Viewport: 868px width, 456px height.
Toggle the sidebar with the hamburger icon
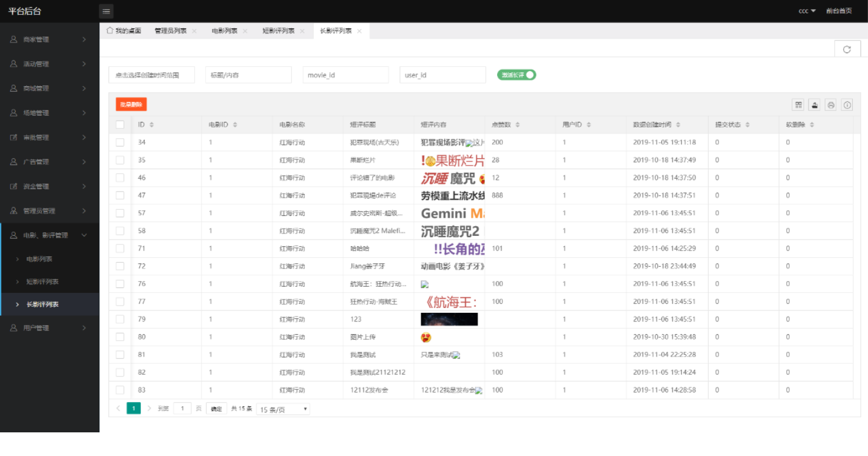pyautogui.click(x=106, y=11)
